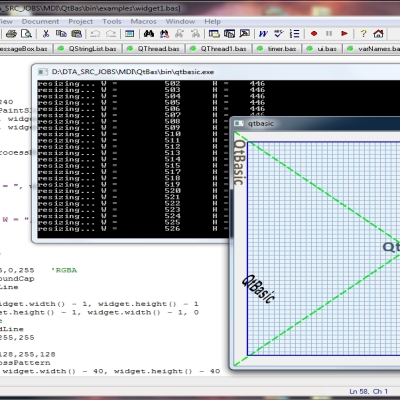Toggle word wrap W icon

[263, 34]
